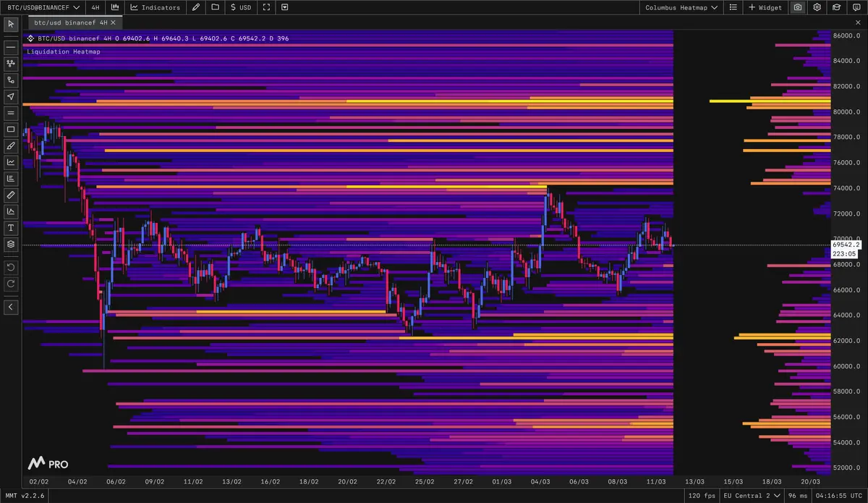Open the Columbus Heatmap layout dropdown
This screenshot has width=868, height=503.
[681, 7]
